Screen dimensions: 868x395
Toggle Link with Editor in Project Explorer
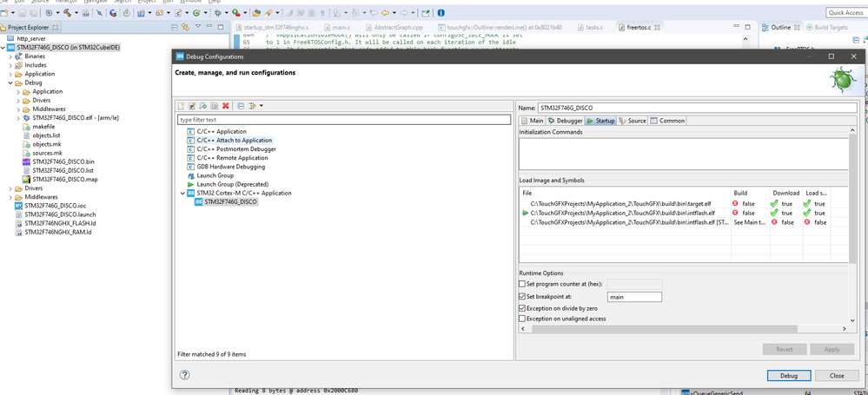[x=185, y=27]
